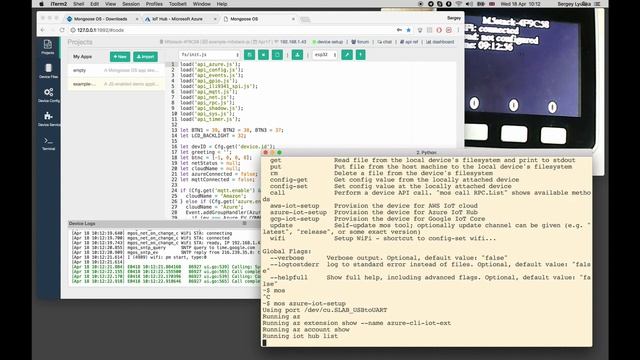Viewport: 640px width, 360px height.
Task: Click the green download/upload toolbar button
Action: pyautogui.click(x=297, y=55)
